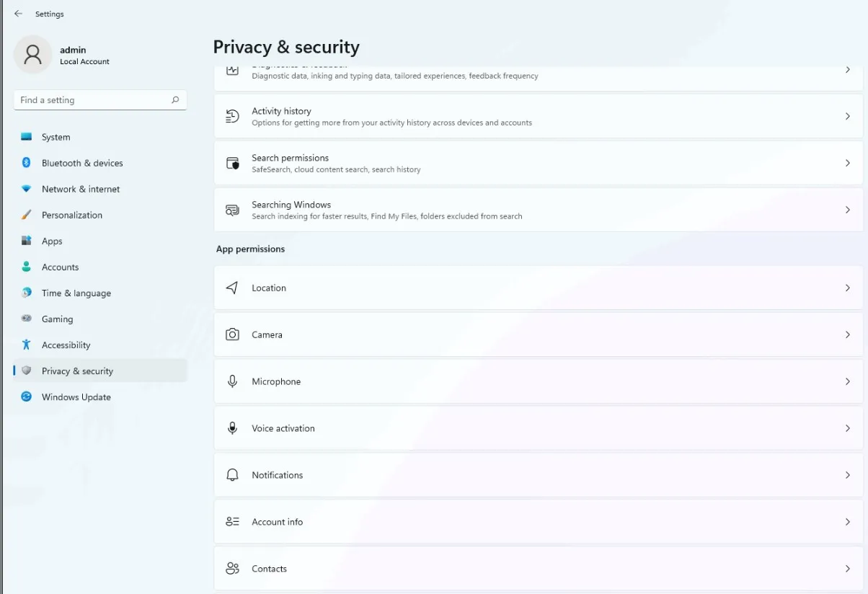The height and width of the screenshot is (594, 868).
Task: Click the Local Account label
Action: [x=84, y=62]
